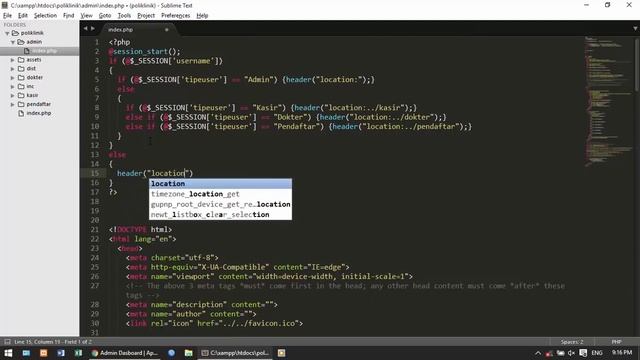The height and width of the screenshot is (360, 640).
Task: Expand the assets folder arrow
Action: point(13,60)
